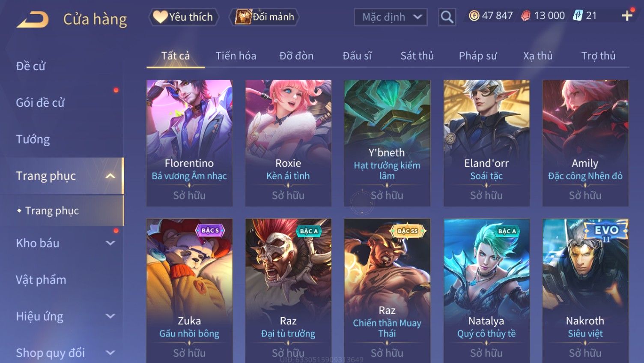Screen dimensions: 644x363
Task: Expand the Kho báu sidebar section
Action: (110, 243)
